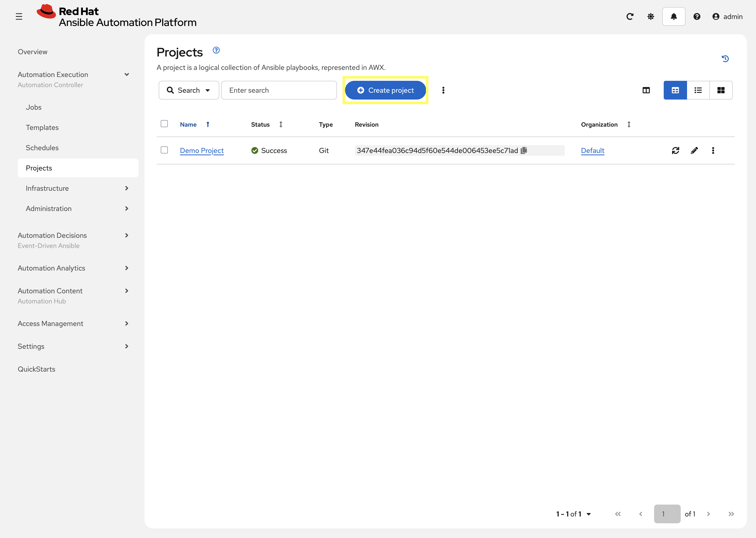Click the sync project icon for Demo Project
This screenshot has height=538, width=756.
click(x=675, y=150)
